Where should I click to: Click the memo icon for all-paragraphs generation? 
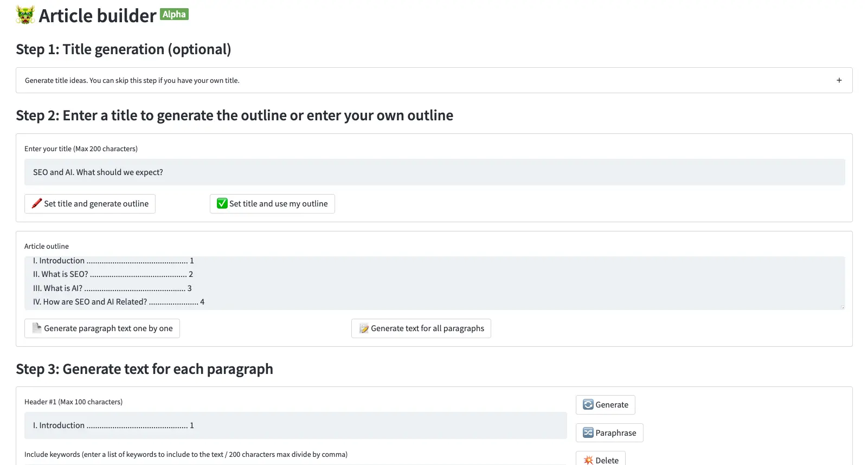click(364, 328)
